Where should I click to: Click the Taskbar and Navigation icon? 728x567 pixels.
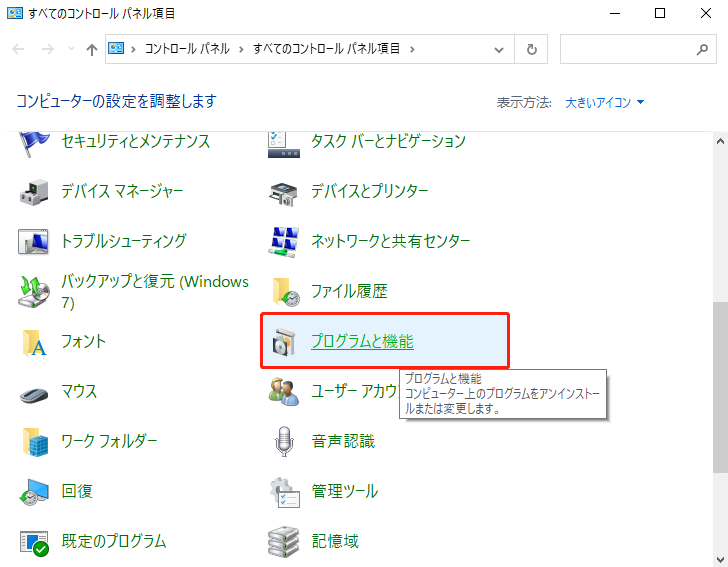point(284,144)
